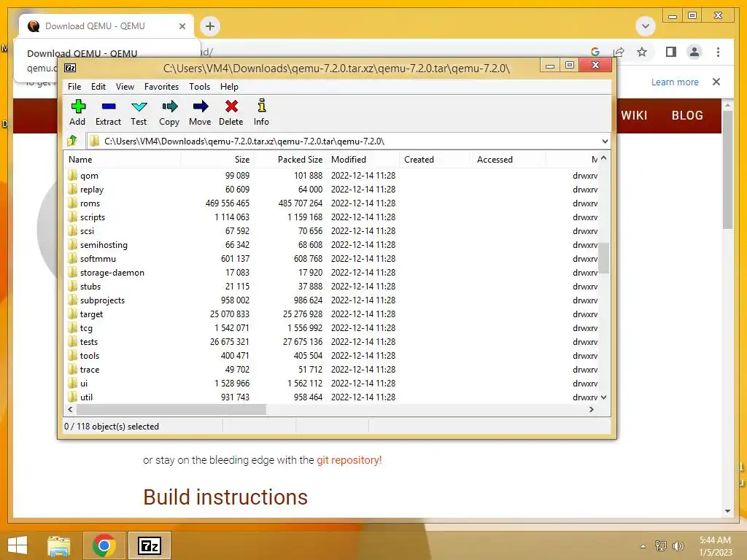Open File Explorer from taskbar
Screen dimensions: 747x560
click(58, 545)
